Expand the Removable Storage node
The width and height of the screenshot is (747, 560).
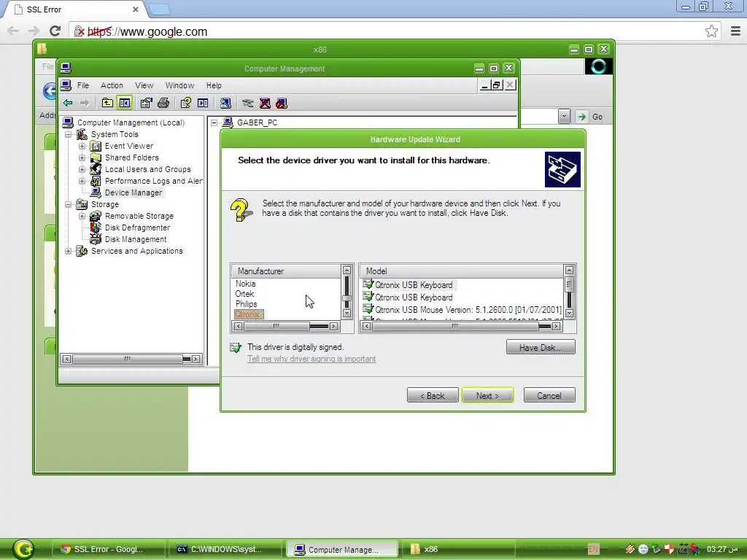82,216
